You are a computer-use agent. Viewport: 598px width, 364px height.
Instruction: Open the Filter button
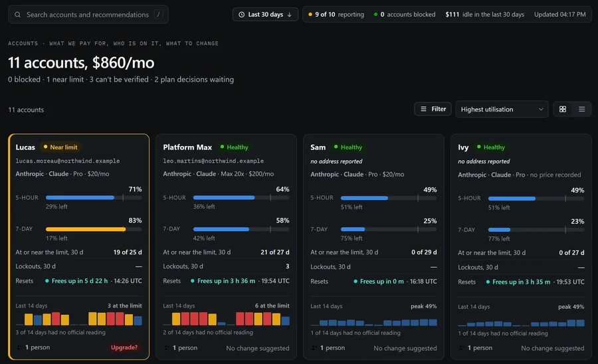[x=433, y=109]
